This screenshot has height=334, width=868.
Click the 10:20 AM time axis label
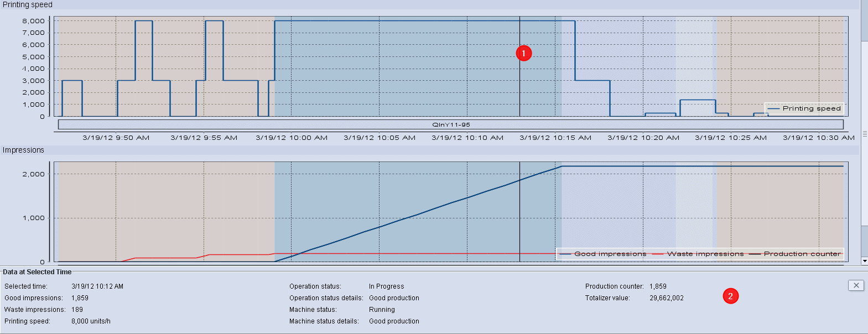click(643, 138)
